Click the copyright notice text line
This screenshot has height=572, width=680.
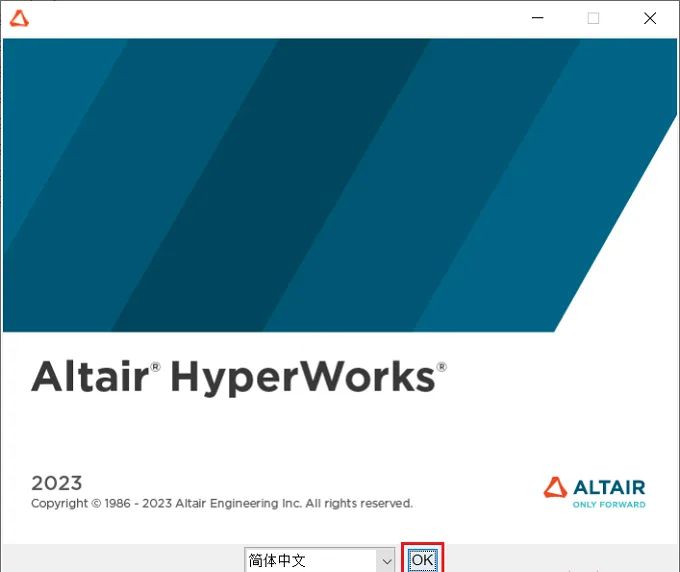pos(222,503)
